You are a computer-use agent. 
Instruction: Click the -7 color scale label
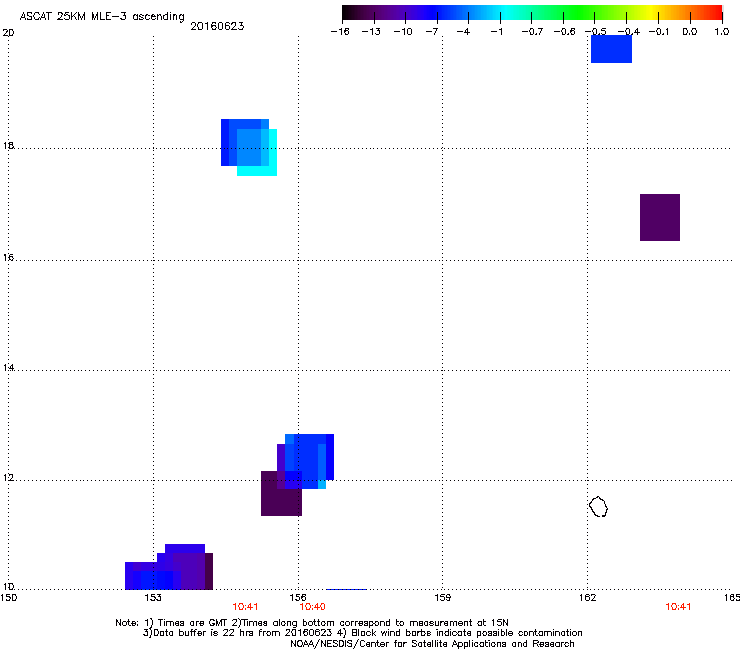coord(432,32)
